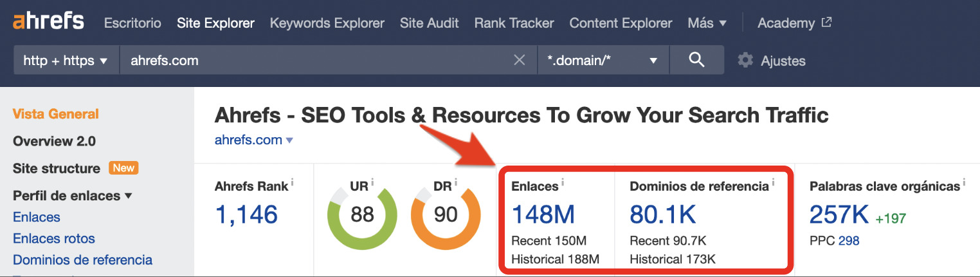Click the 148M backlinks number
This screenshot has height=277, width=980.
[x=543, y=215]
